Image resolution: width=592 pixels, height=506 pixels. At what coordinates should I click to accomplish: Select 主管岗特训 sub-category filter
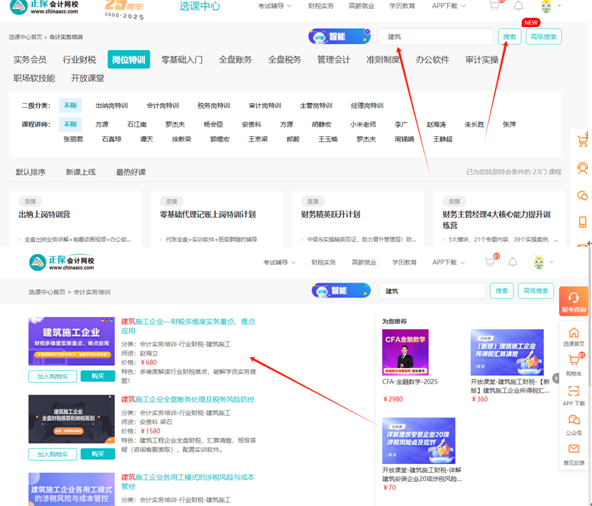[x=316, y=105]
